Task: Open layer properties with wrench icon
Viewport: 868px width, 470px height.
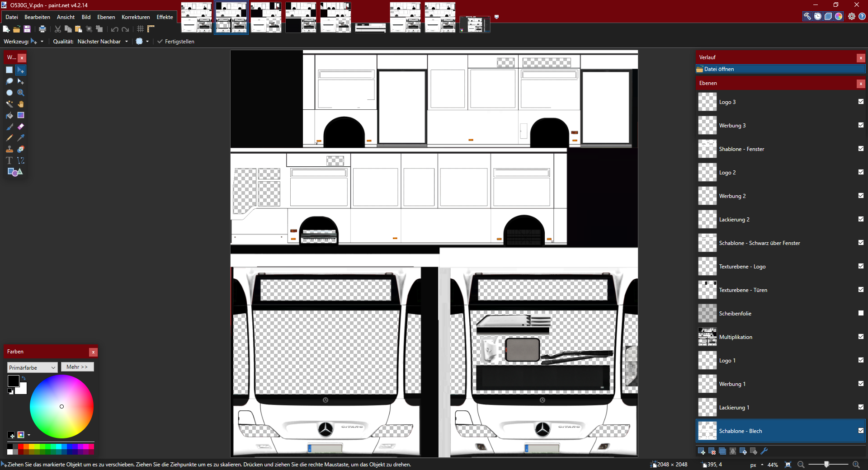Action: pos(764,451)
